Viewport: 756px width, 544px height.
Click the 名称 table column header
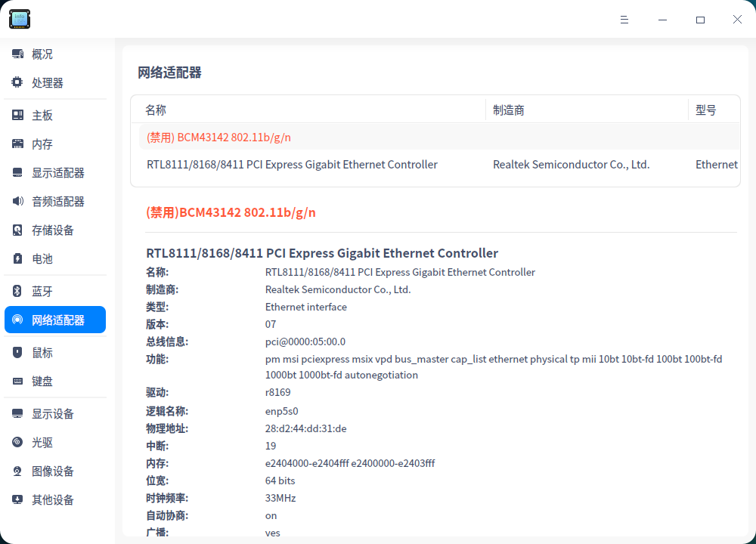(x=155, y=110)
